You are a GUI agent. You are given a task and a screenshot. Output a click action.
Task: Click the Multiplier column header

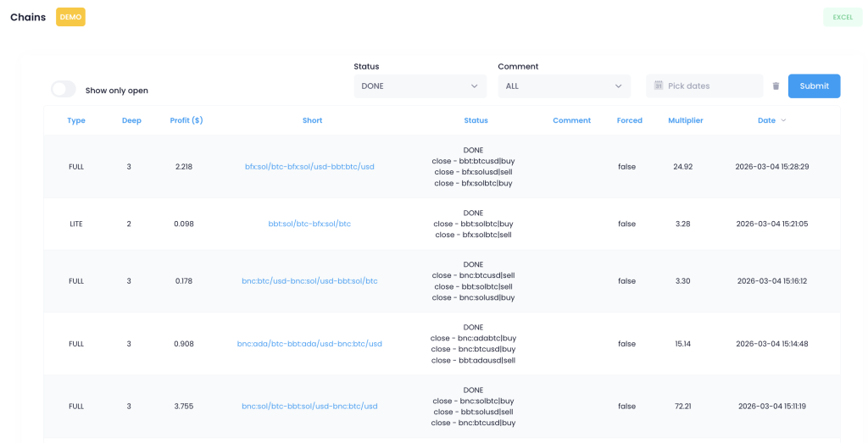click(x=685, y=120)
